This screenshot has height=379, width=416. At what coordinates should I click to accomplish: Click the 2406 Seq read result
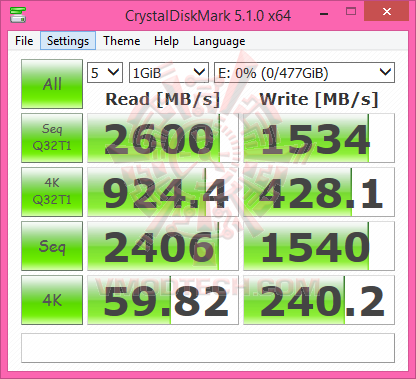point(163,246)
